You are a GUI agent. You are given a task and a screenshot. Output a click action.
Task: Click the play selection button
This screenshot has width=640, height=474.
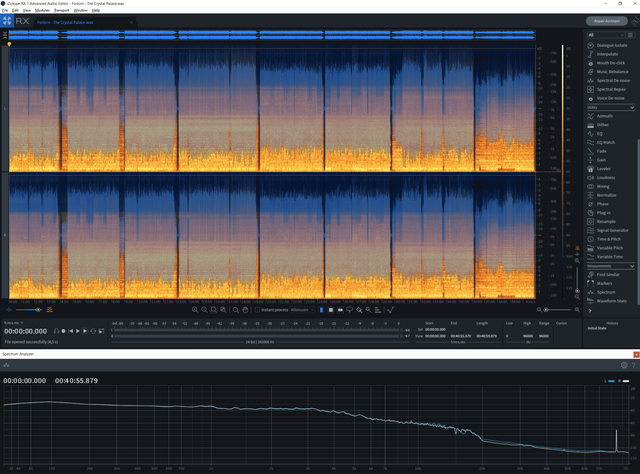(85, 331)
